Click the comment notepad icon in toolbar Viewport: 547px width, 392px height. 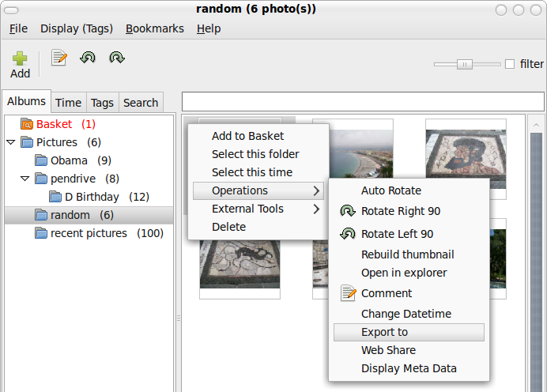[59, 58]
